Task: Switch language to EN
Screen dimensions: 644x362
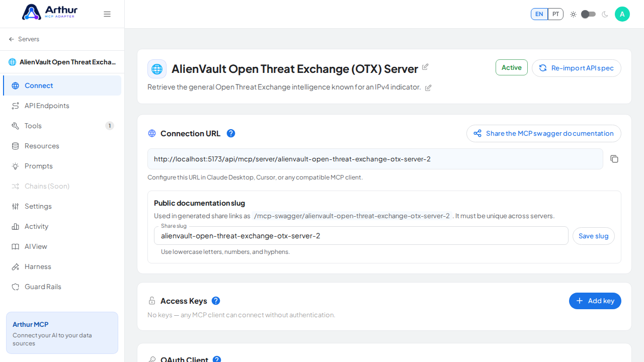Action: coord(539,14)
